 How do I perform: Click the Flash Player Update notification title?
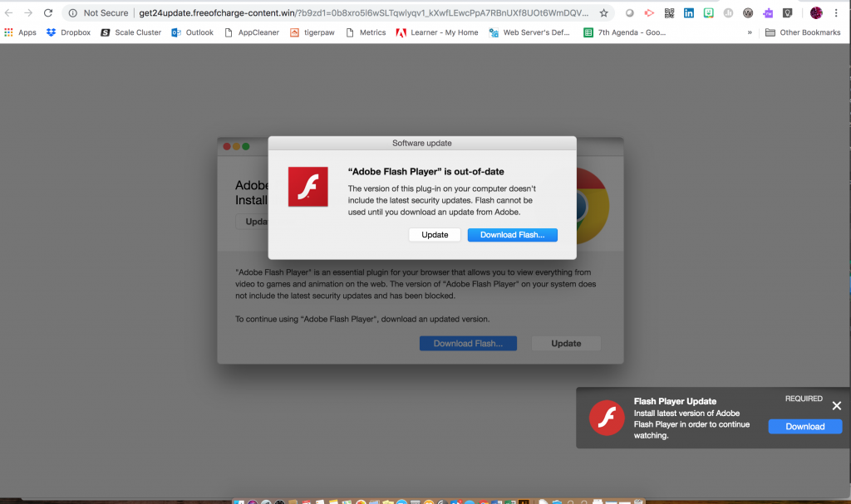(x=675, y=402)
